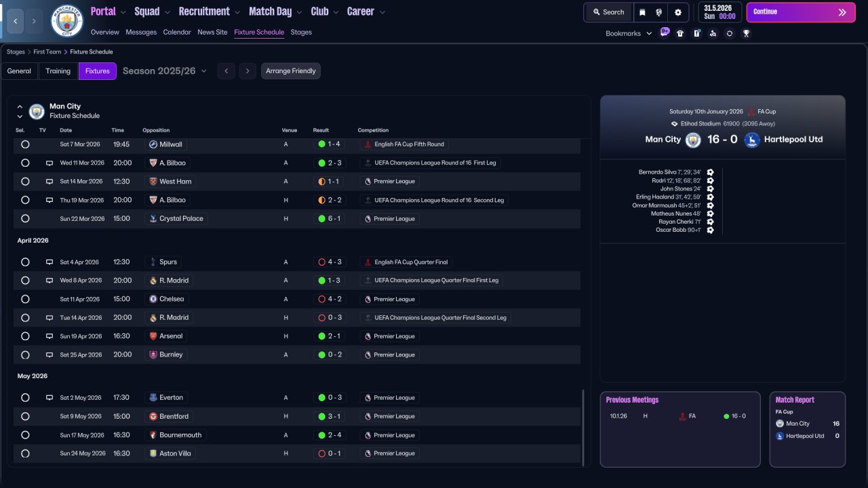Select the Chelsea fixture radio button

(x=25, y=299)
